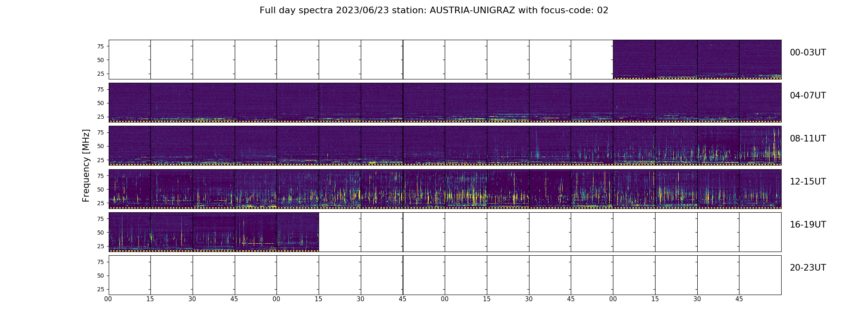The width and height of the screenshot is (868, 331).
Task: Select the "08-11UT" row label
Action: click(808, 139)
